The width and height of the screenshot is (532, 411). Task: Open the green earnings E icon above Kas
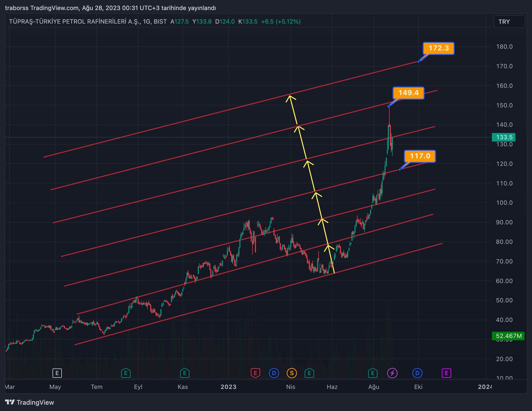(184, 373)
